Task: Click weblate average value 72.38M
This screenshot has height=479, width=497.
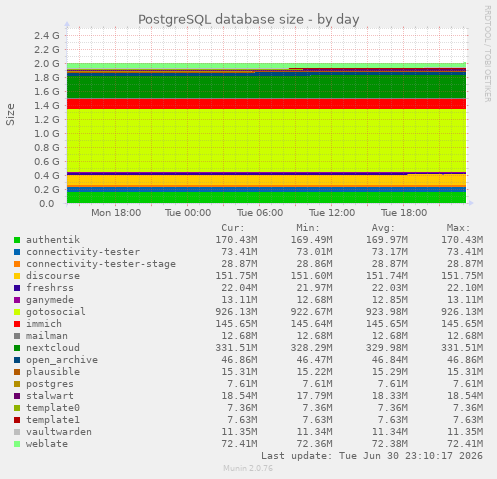Action: point(390,444)
